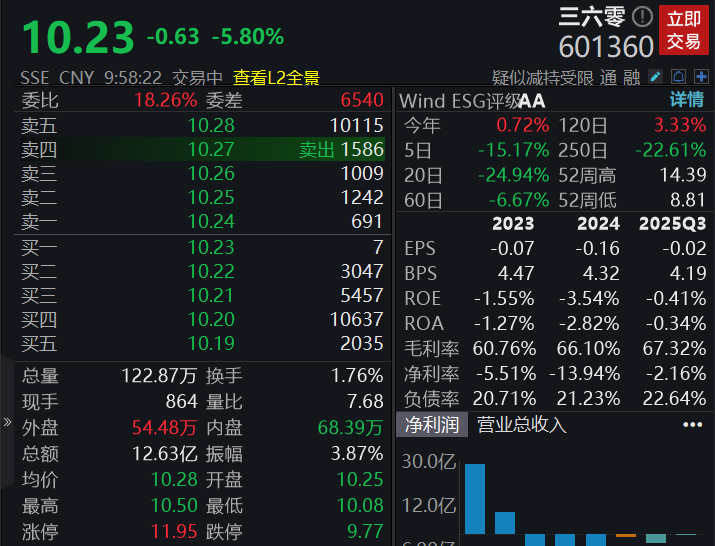
Task: Set a price alert with bell icon
Action: tap(679, 77)
